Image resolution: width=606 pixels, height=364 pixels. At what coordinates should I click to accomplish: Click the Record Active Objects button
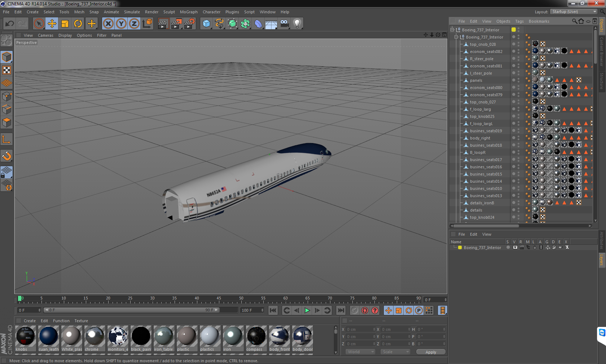(x=355, y=310)
